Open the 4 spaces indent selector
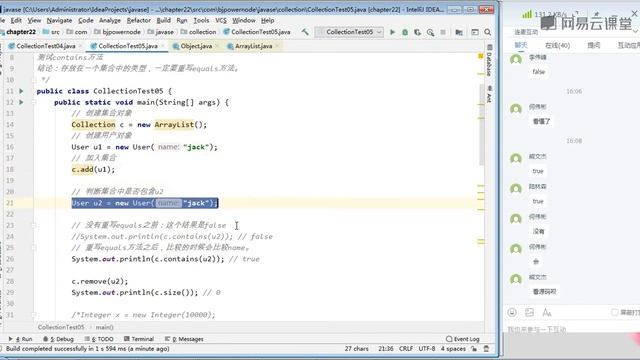The image size is (640, 360). point(453,349)
